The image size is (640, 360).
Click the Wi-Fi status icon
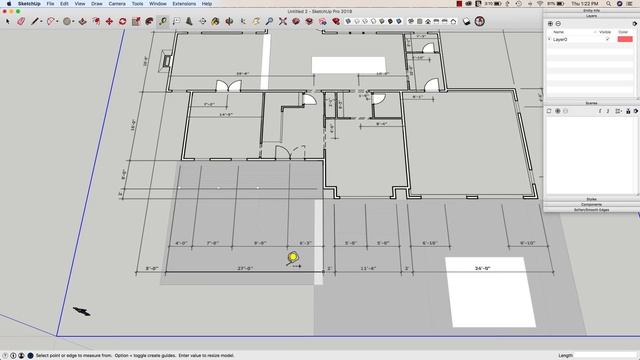click(x=540, y=4)
